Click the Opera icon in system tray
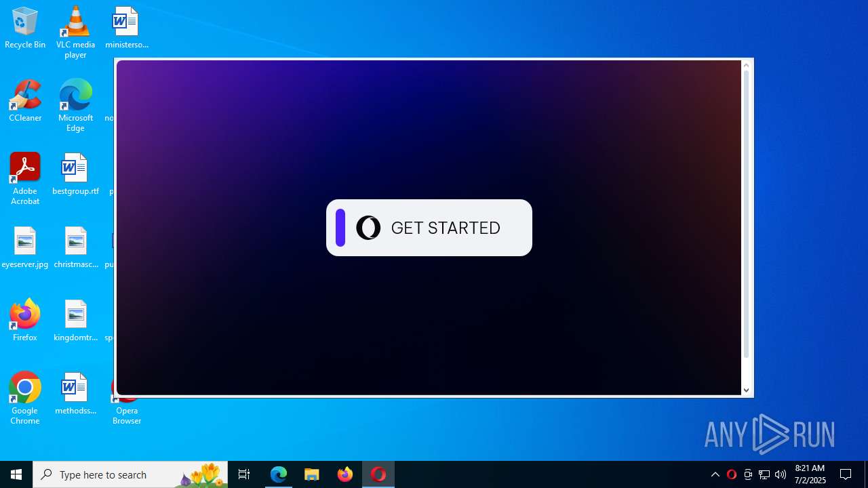 tap(731, 474)
